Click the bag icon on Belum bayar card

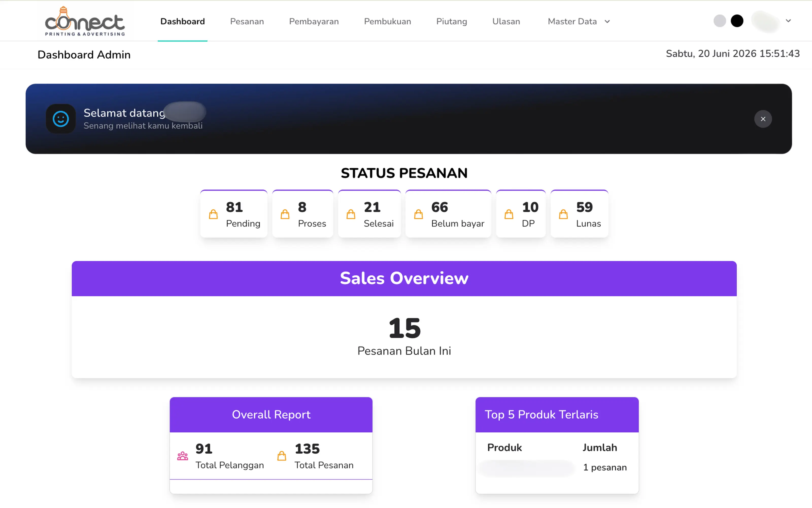[x=418, y=214]
